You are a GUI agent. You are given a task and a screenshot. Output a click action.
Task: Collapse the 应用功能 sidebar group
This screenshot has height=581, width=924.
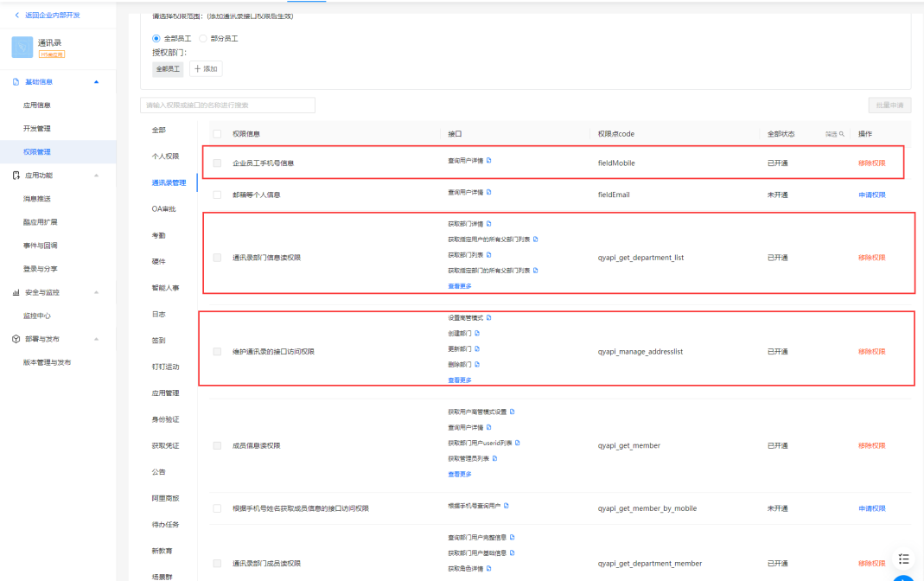pos(96,176)
